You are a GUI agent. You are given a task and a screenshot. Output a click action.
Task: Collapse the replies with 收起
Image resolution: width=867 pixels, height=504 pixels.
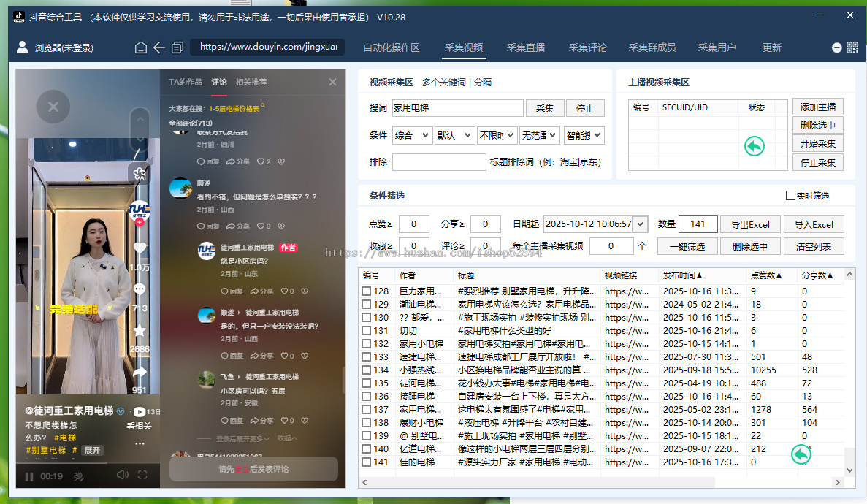[287, 438]
